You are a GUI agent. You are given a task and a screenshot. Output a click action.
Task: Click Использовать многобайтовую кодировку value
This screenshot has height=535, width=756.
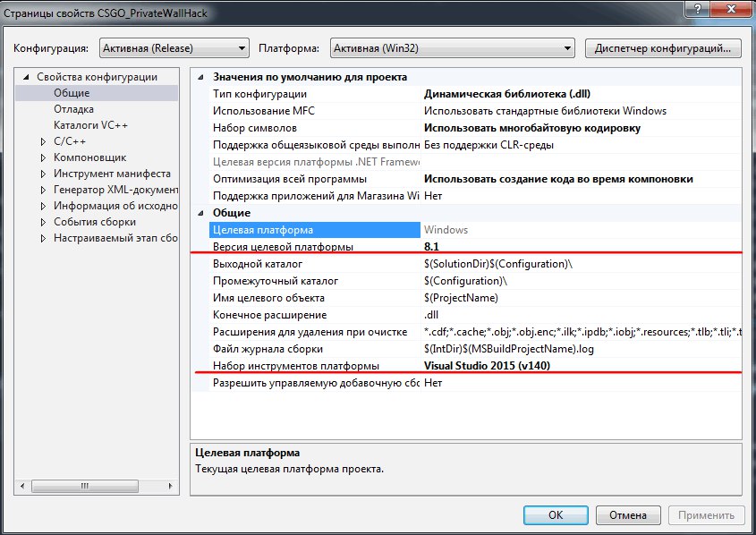(532, 128)
